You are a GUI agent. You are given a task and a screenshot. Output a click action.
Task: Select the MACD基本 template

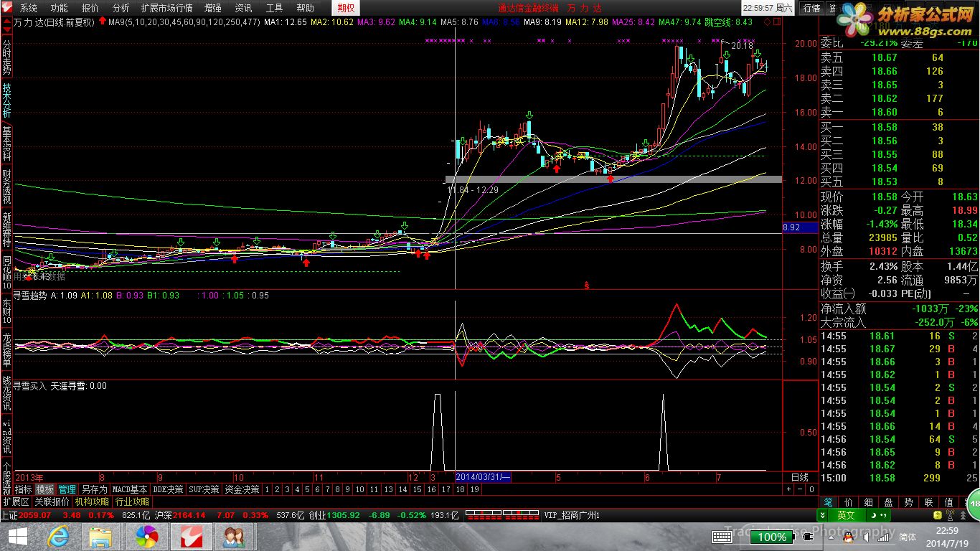pyautogui.click(x=130, y=489)
